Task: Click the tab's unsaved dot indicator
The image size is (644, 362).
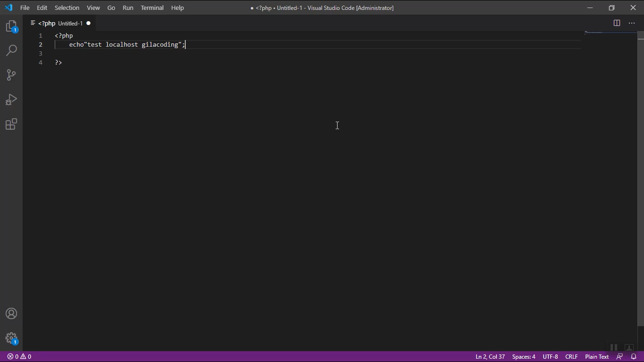Action: click(x=88, y=23)
